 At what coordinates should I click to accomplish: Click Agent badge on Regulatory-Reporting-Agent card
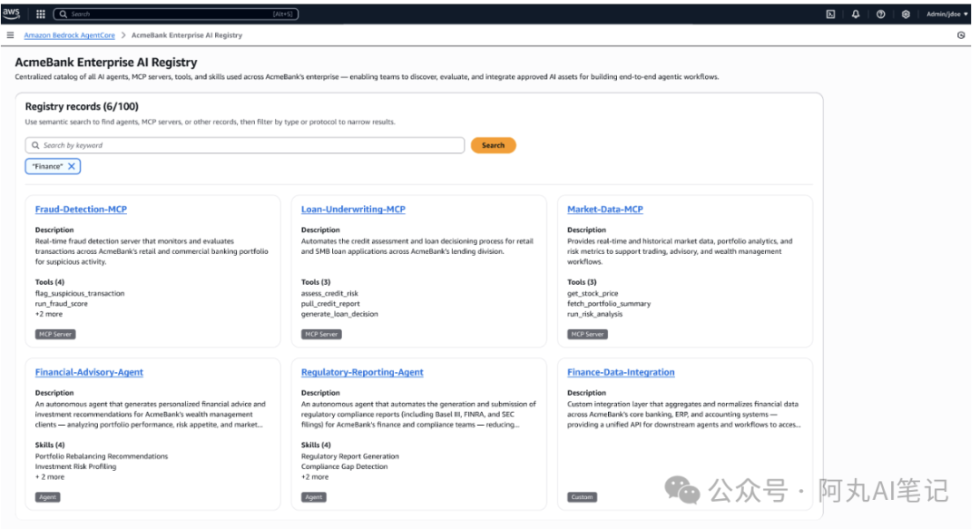click(314, 497)
